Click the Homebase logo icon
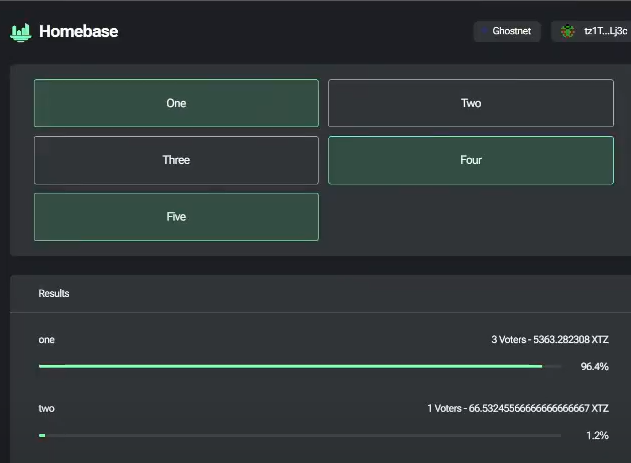631x463 pixels. point(21,32)
